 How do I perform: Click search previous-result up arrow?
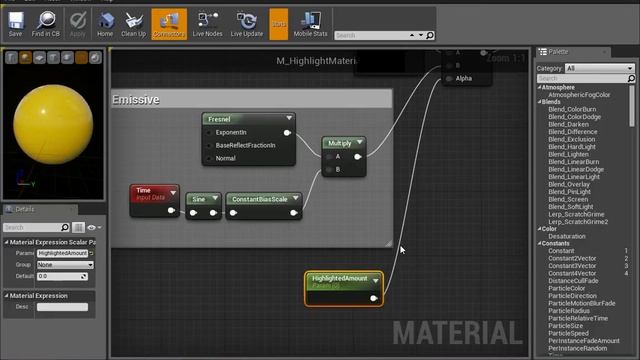(x=412, y=36)
